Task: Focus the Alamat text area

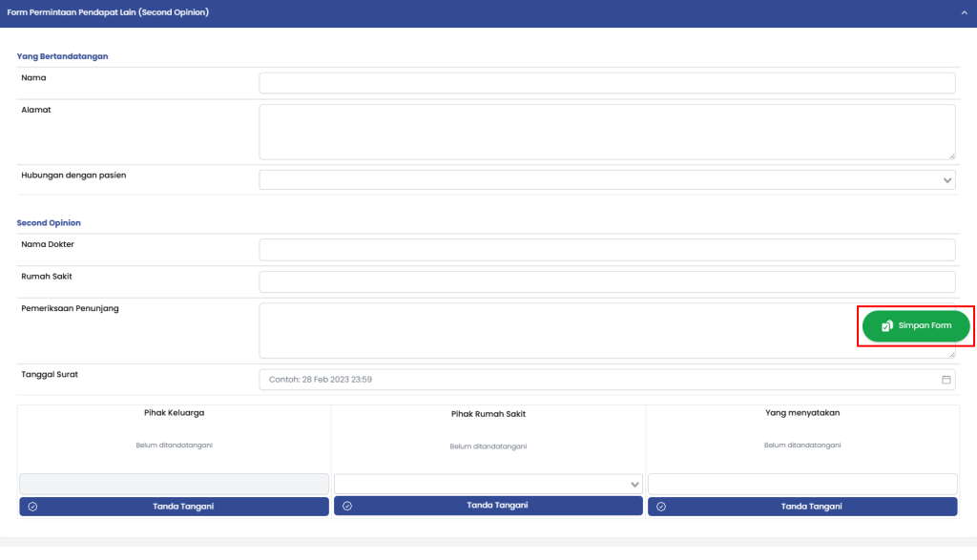Action: point(607,132)
